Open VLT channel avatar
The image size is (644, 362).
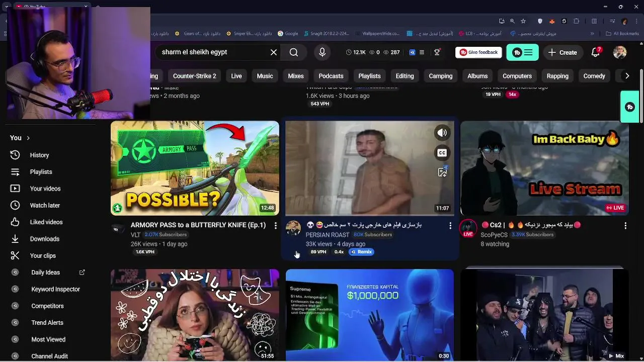[x=118, y=228]
